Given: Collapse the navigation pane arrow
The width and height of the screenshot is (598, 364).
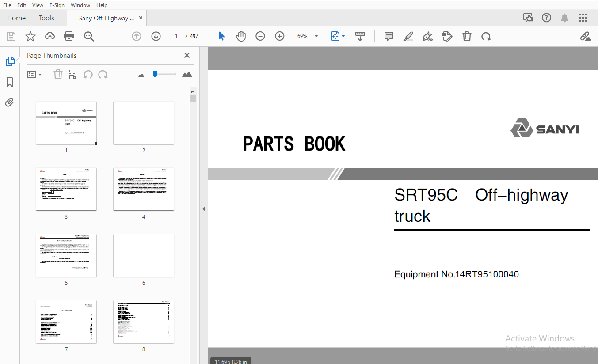Looking at the screenshot, I should [x=204, y=209].
